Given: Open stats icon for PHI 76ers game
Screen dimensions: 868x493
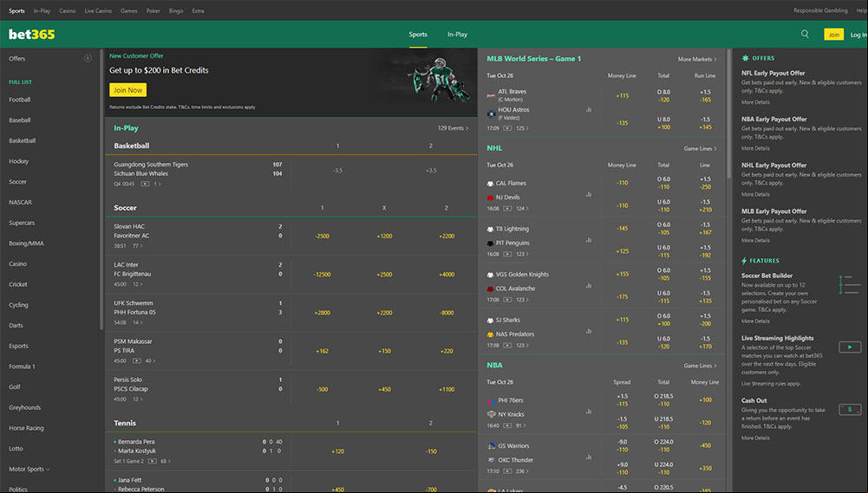Looking at the screenshot, I should (x=589, y=412).
